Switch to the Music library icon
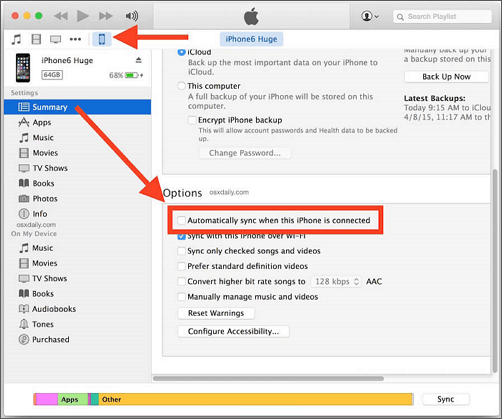The image size is (502, 419). point(16,39)
